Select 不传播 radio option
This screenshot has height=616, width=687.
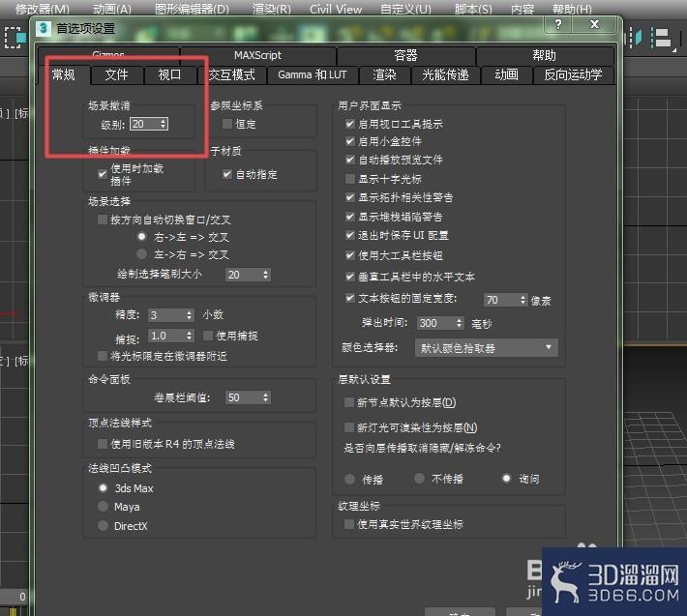[419, 478]
